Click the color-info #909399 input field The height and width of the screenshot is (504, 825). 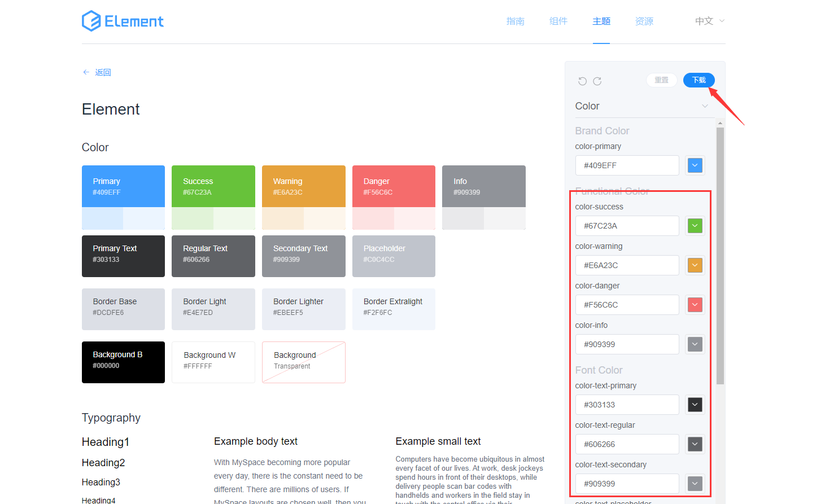tap(627, 344)
